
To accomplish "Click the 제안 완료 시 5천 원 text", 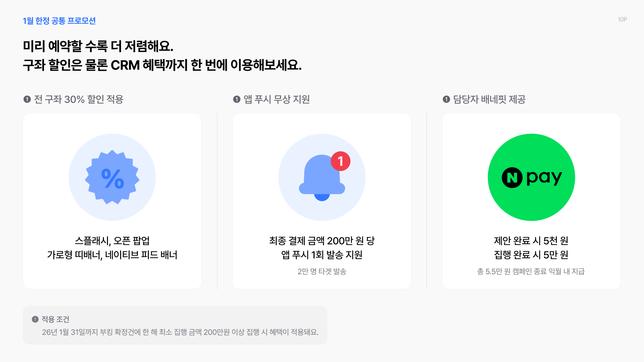I will tap(531, 241).
